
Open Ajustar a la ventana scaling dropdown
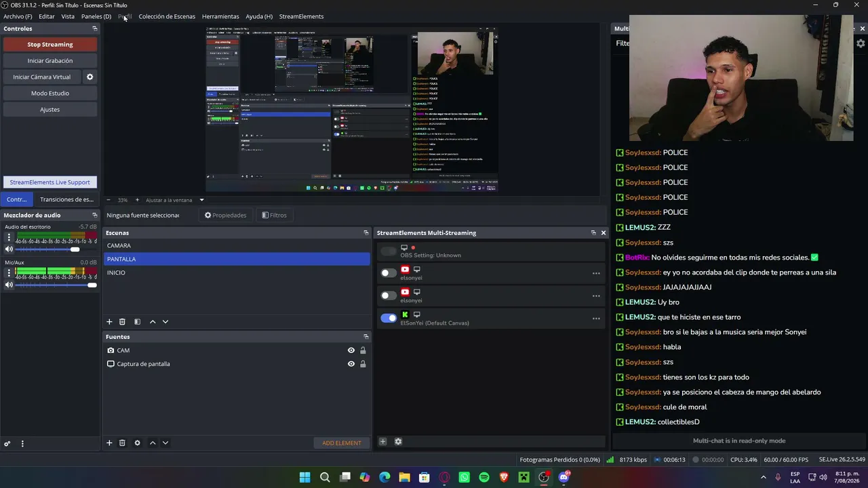[x=175, y=200]
